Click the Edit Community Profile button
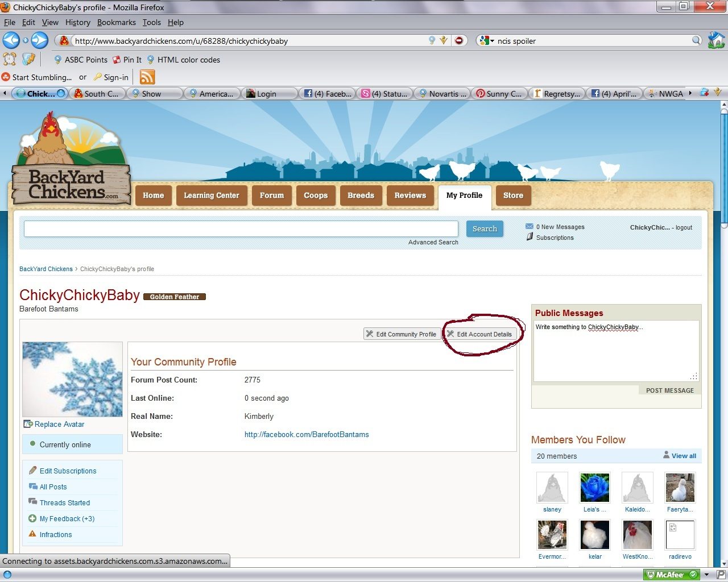 401,334
